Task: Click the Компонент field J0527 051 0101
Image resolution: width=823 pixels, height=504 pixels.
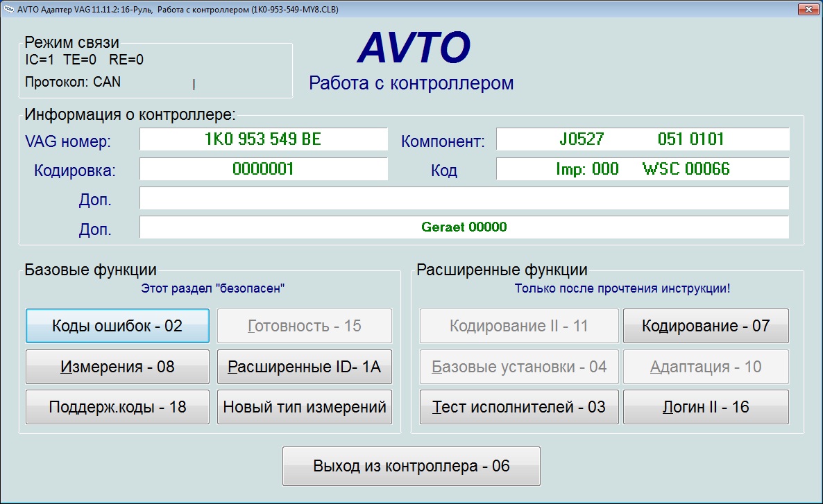Action: [643, 139]
